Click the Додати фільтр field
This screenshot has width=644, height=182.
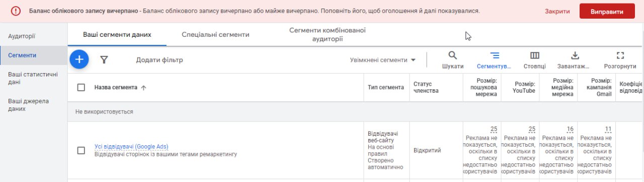pyautogui.click(x=159, y=60)
